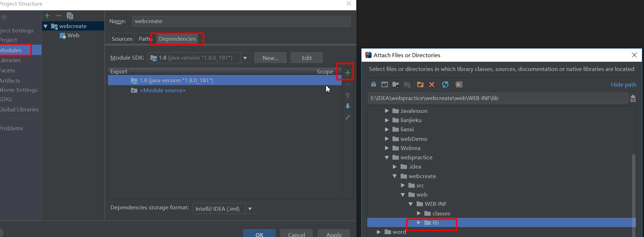
Task: Move the dependency down with the blue arrow
Action: (348, 106)
